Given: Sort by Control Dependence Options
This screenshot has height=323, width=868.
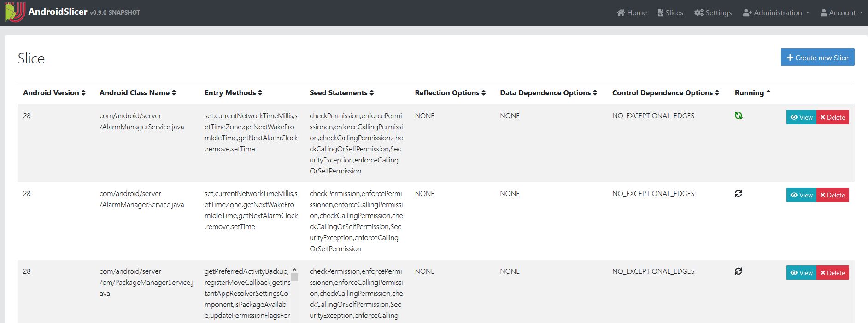Looking at the screenshot, I should tap(665, 93).
